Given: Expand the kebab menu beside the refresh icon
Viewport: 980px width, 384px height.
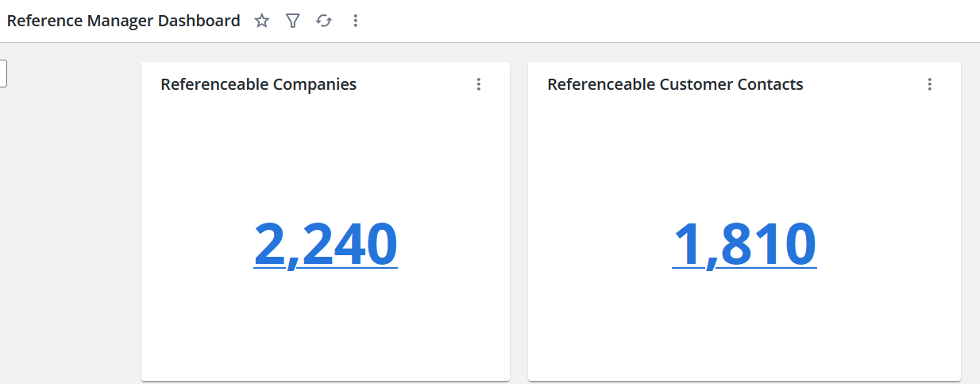Looking at the screenshot, I should [x=355, y=21].
